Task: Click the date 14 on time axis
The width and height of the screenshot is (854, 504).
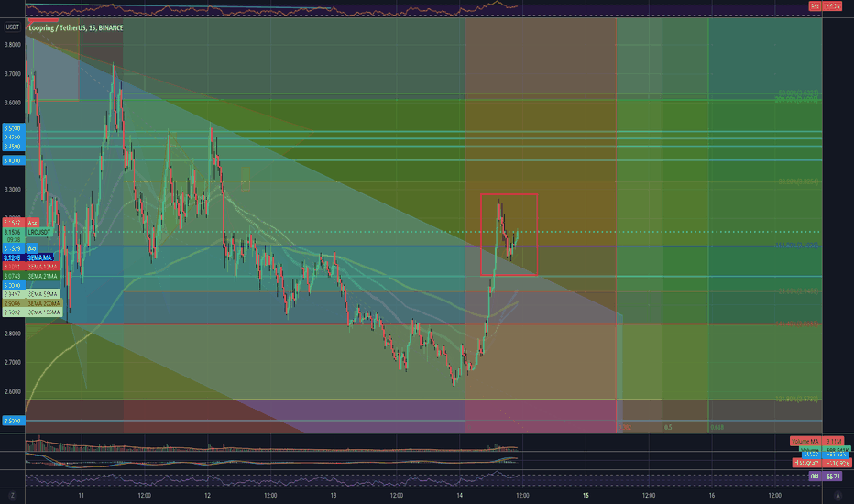Action: [x=460, y=495]
